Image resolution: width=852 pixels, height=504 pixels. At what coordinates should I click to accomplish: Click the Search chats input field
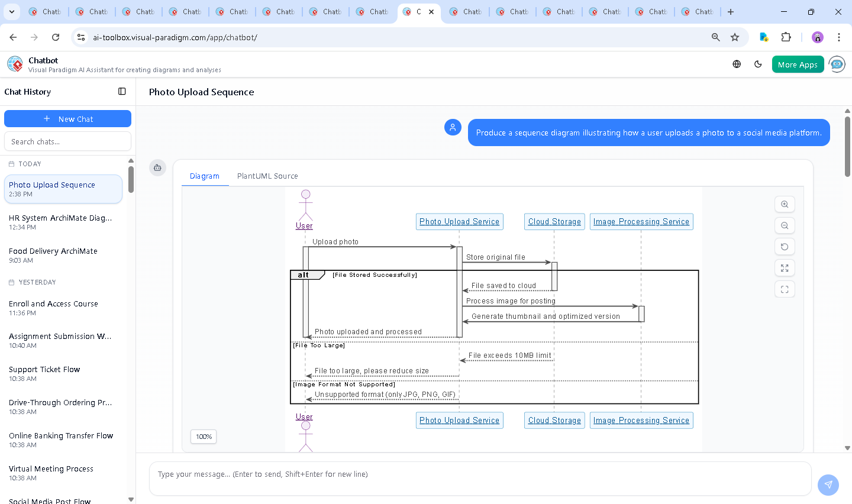click(67, 141)
